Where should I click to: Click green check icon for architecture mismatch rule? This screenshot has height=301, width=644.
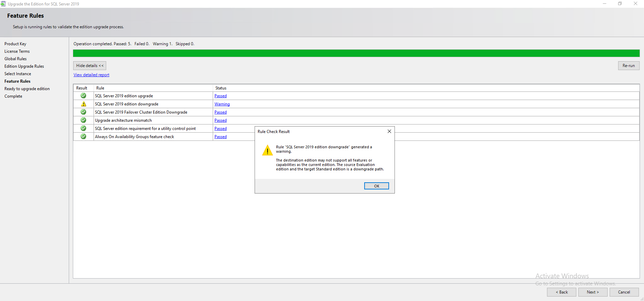[x=83, y=120]
